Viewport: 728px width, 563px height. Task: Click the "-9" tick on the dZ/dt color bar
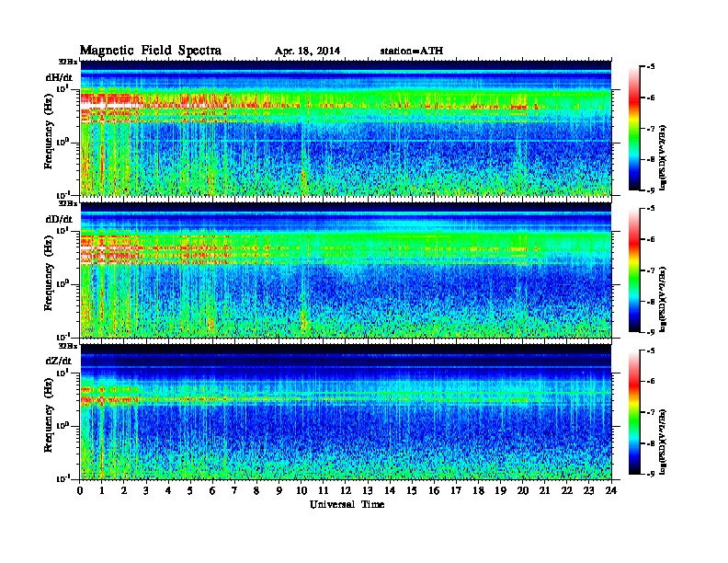[x=651, y=474]
